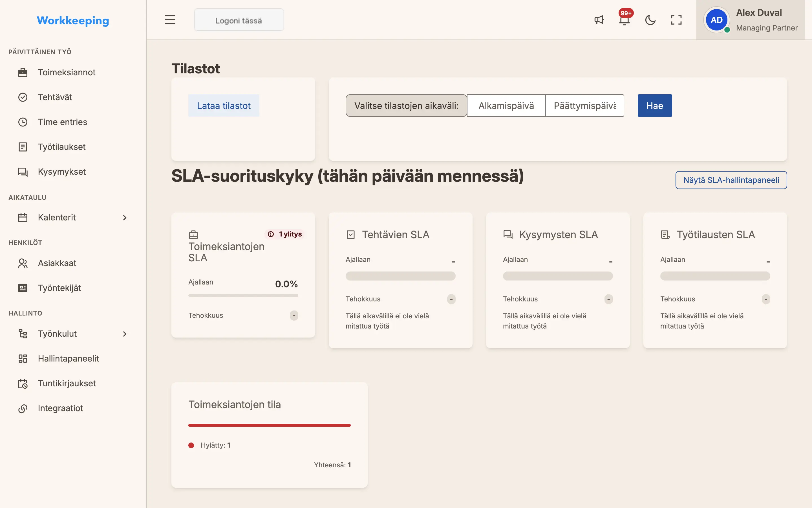812x508 pixels.
Task: Click the Päättymispäivä end date field
Action: pyautogui.click(x=584, y=106)
